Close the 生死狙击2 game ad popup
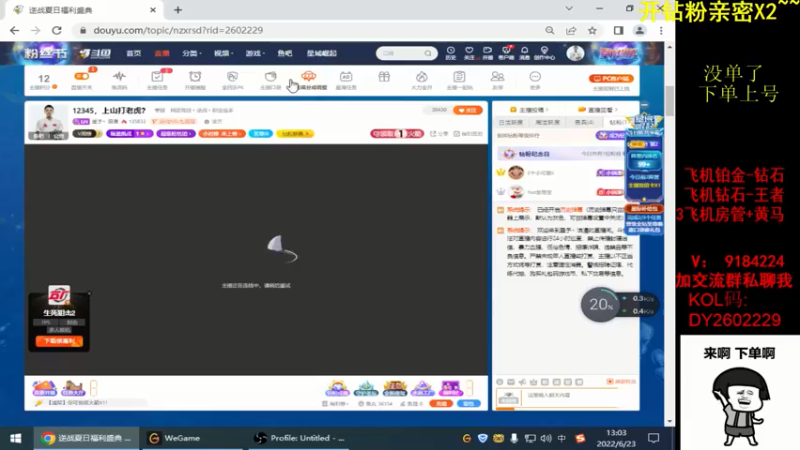Viewport: 800px width, 450px height. point(89,294)
